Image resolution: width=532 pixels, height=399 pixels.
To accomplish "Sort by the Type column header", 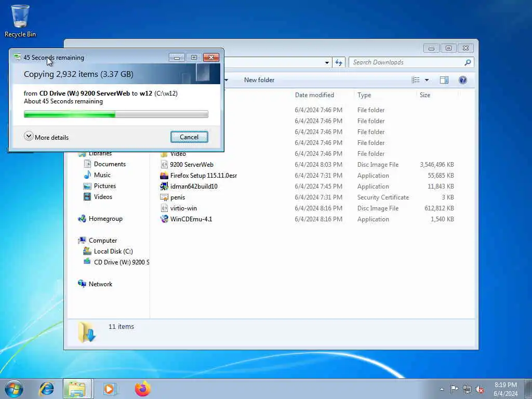I will coord(364,95).
